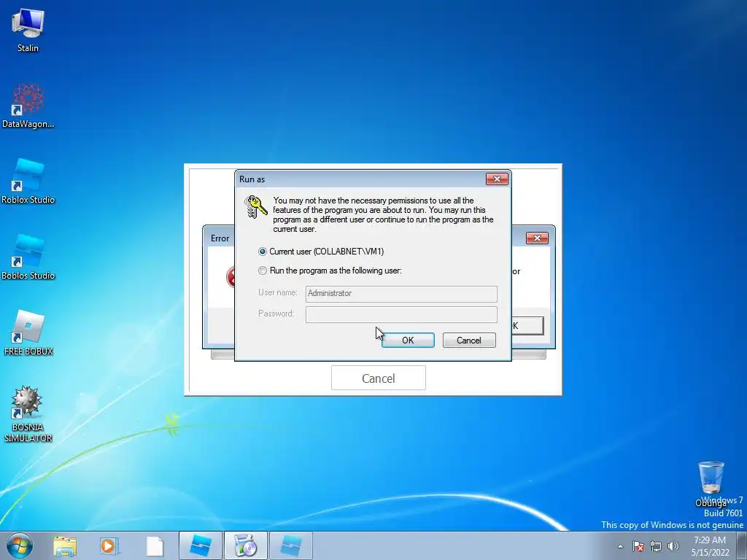Open the Action Center flag icon
Viewport: 747px width, 560px height.
coord(638,546)
